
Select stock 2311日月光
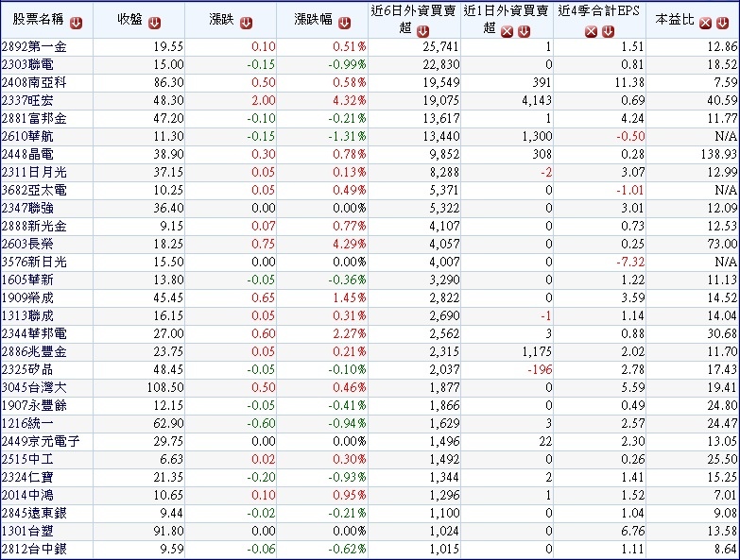pyautogui.click(x=34, y=172)
